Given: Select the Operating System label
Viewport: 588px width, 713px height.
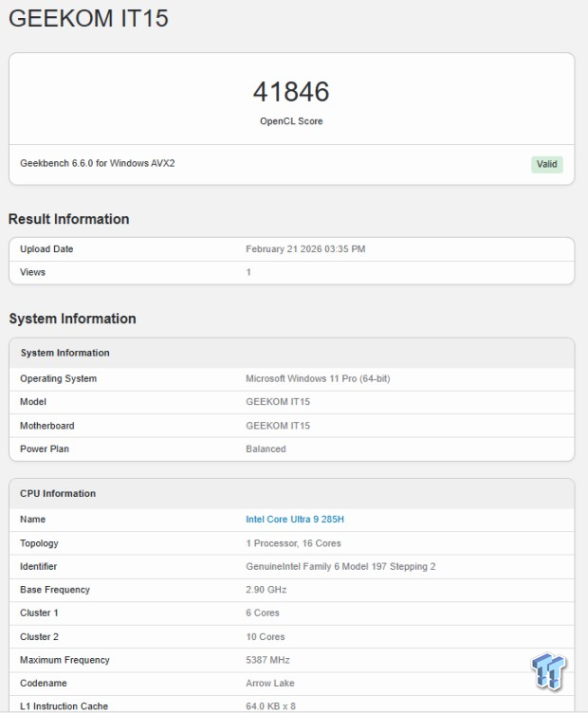Looking at the screenshot, I should (x=58, y=379).
